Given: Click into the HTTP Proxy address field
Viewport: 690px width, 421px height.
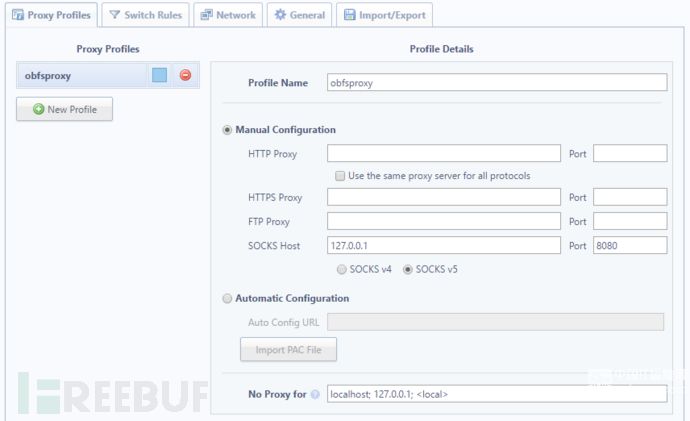Looking at the screenshot, I should click(x=444, y=154).
